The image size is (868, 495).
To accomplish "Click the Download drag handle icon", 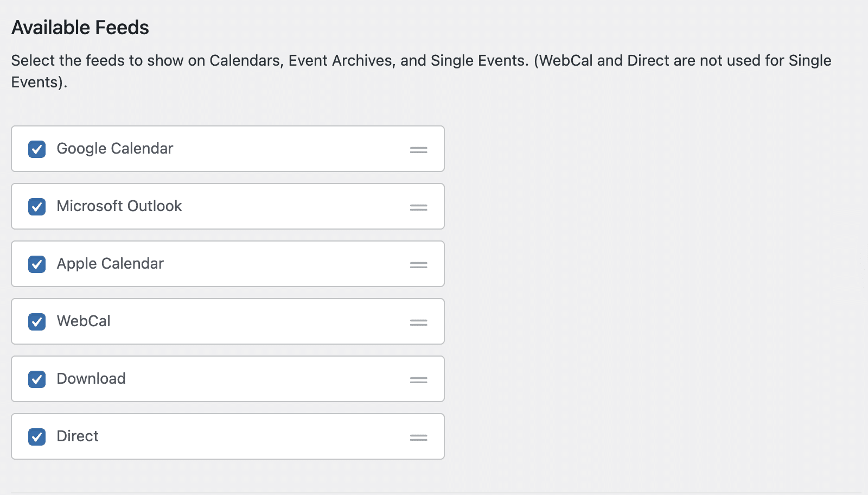I will [x=419, y=379].
